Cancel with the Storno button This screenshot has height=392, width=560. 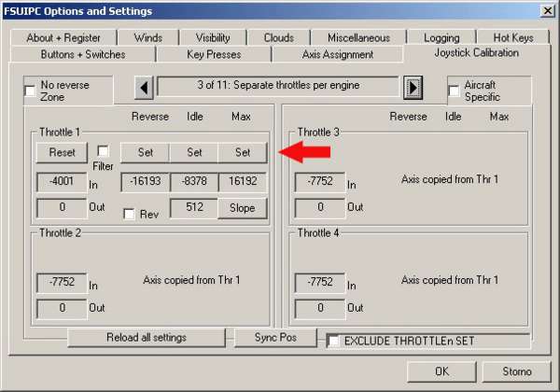pyautogui.click(x=517, y=371)
